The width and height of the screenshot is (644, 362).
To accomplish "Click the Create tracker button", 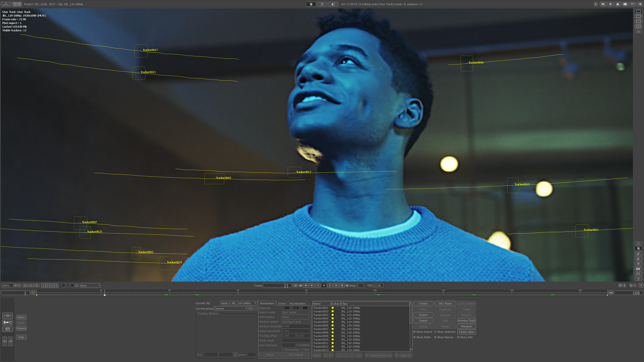I will [x=423, y=303].
